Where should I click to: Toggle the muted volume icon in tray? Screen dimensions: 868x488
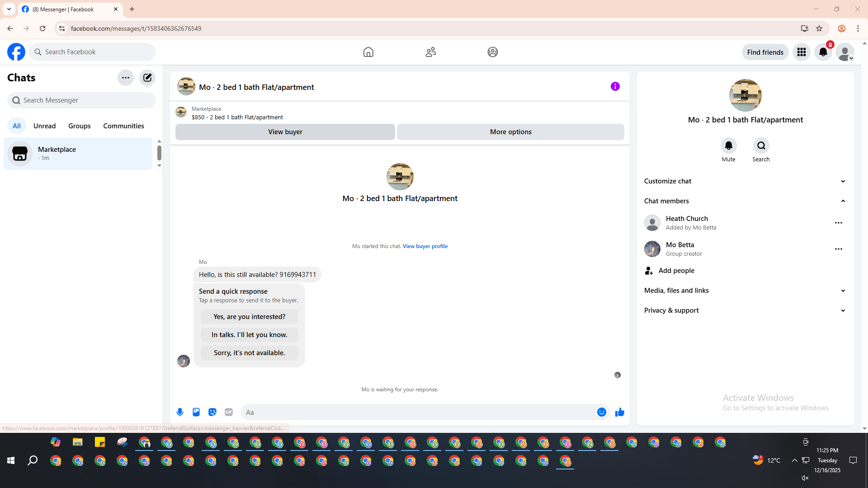(x=805, y=478)
